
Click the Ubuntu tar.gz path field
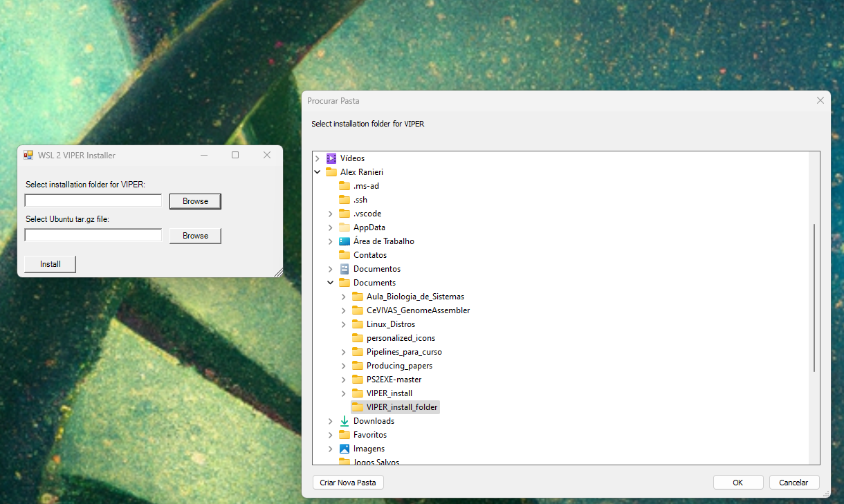pyautogui.click(x=93, y=235)
